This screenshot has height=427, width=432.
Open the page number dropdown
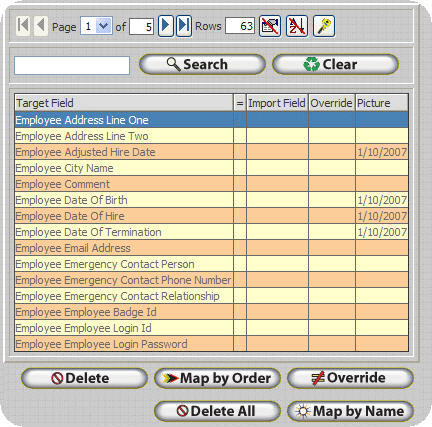tap(104, 26)
